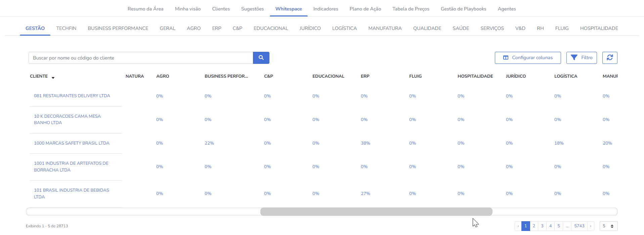Open the page size selector showing 5

pyautogui.click(x=608, y=226)
